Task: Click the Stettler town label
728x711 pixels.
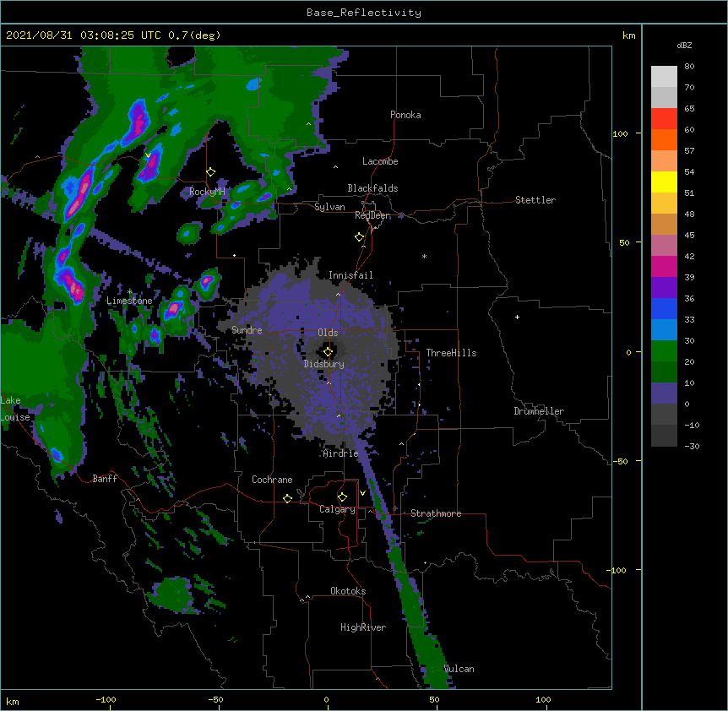Action: tap(535, 200)
